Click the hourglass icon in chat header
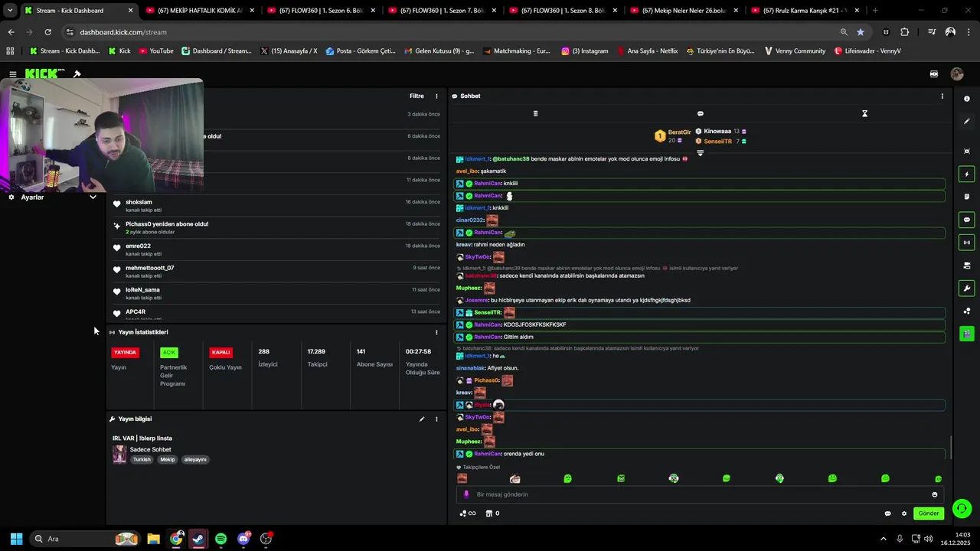Image resolution: width=980 pixels, height=551 pixels. coord(864,113)
